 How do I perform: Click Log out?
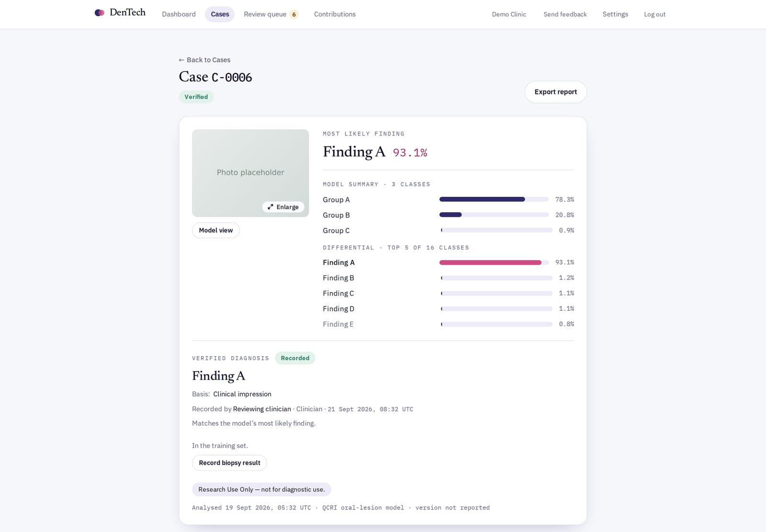coord(654,14)
